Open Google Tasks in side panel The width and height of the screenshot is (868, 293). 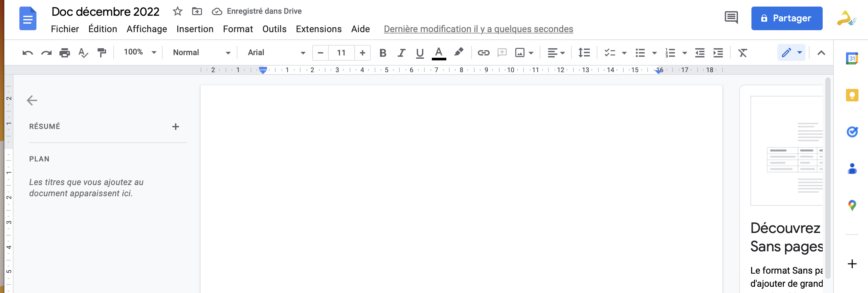(852, 132)
